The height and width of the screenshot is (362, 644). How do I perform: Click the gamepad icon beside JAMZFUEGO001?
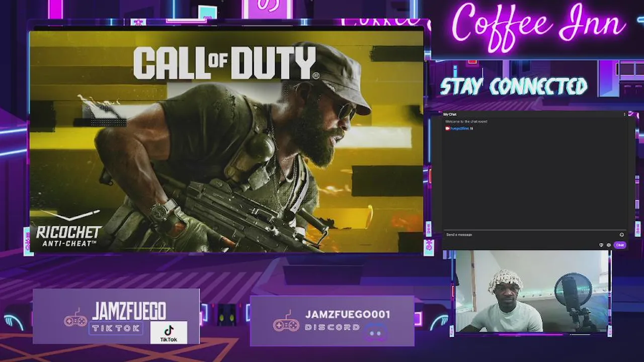[286, 322]
